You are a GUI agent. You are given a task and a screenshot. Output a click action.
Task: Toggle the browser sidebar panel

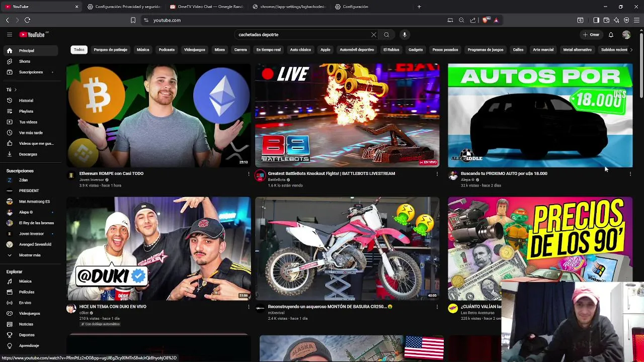[x=596, y=20]
